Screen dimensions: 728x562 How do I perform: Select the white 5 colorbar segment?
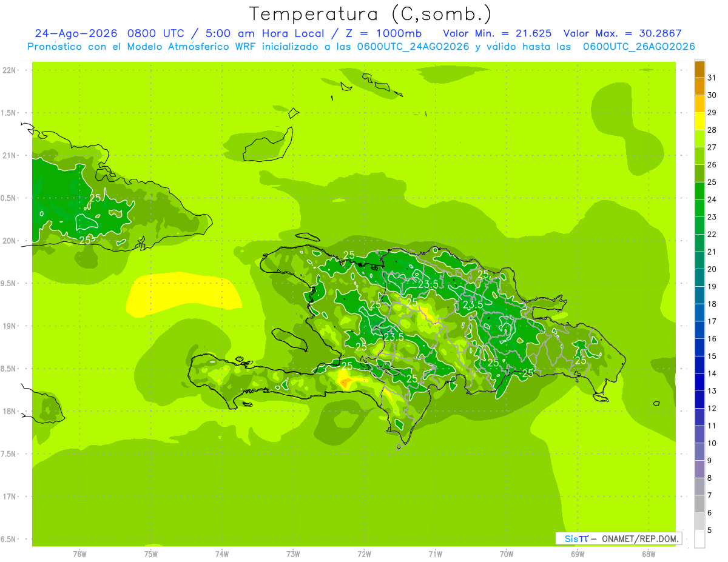(x=699, y=539)
